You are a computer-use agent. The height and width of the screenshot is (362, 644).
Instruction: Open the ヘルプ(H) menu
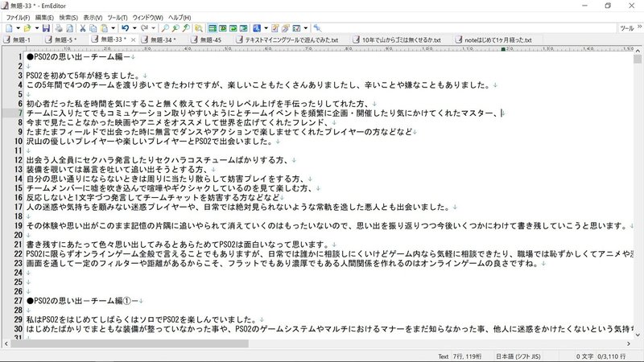pos(180,18)
